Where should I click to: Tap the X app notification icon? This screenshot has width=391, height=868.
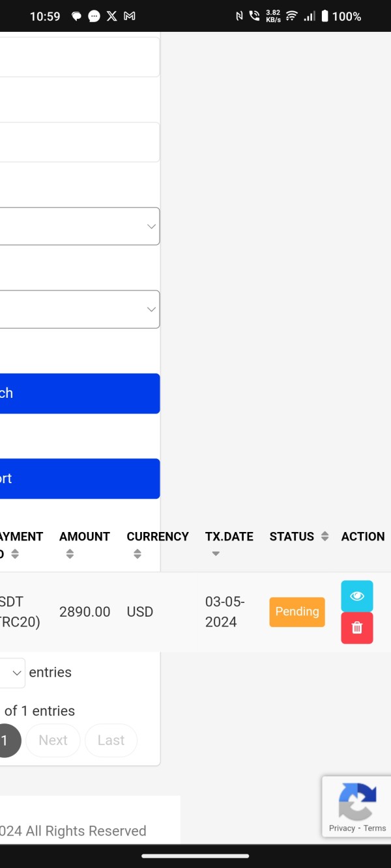[111, 16]
